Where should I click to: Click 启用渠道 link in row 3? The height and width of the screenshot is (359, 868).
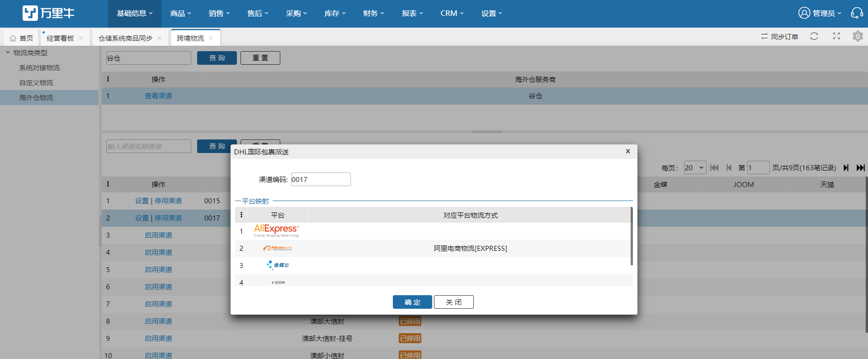(158, 235)
